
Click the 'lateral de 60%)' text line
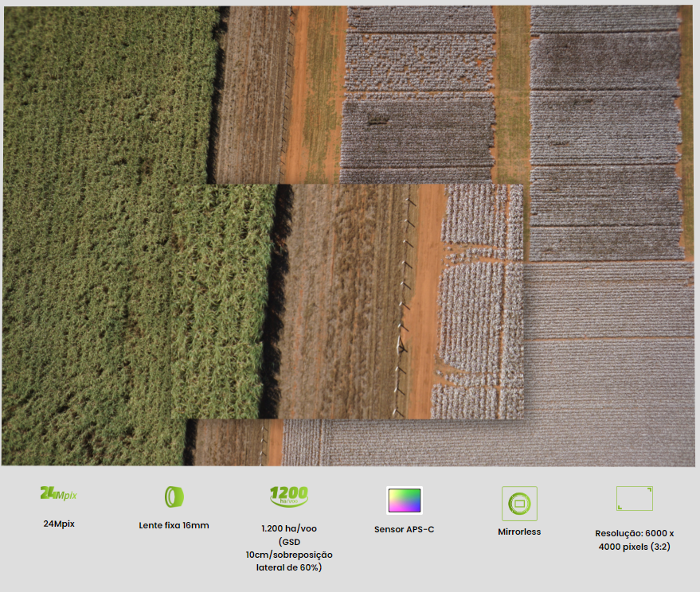coord(289,567)
